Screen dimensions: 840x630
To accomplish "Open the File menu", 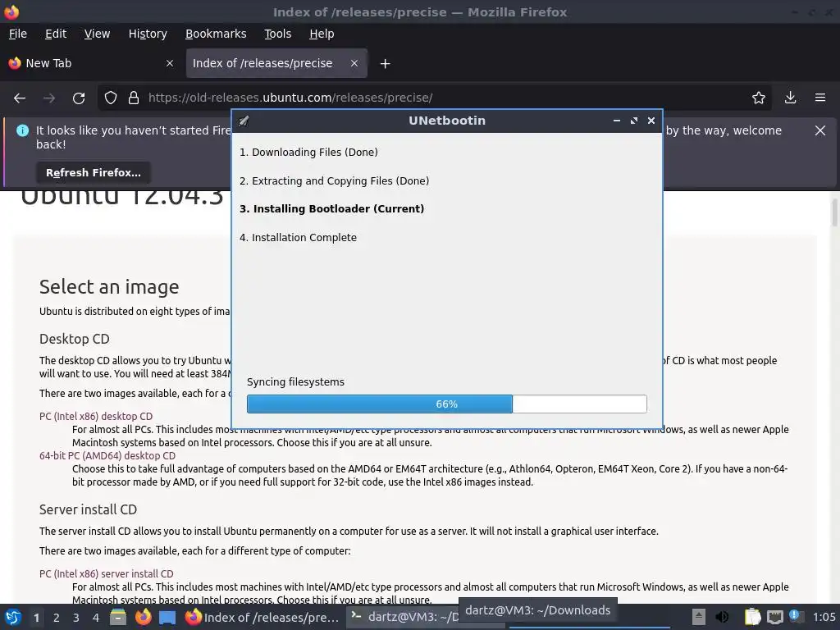I will point(18,34).
